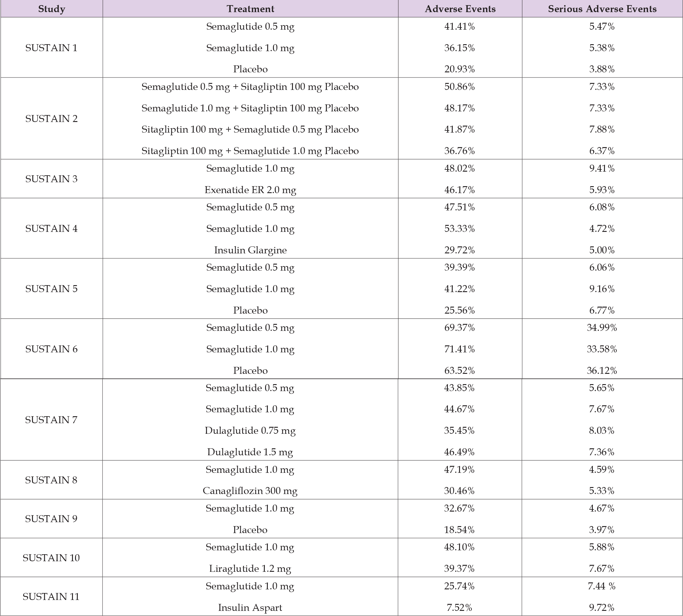Click the 20.93% placebo adverse events value
The width and height of the screenshot is (683, 616).
tap(459, 69)
